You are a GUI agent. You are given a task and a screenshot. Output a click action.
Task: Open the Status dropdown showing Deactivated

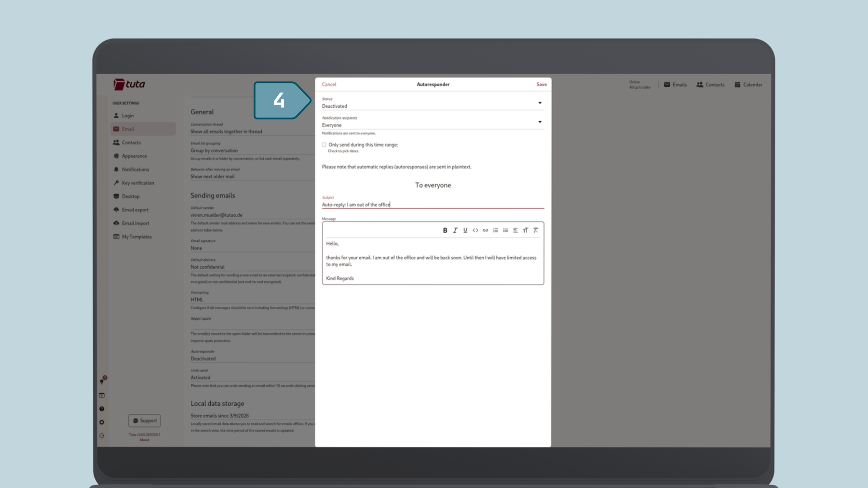pyautogui.click(x=540, y=103)
